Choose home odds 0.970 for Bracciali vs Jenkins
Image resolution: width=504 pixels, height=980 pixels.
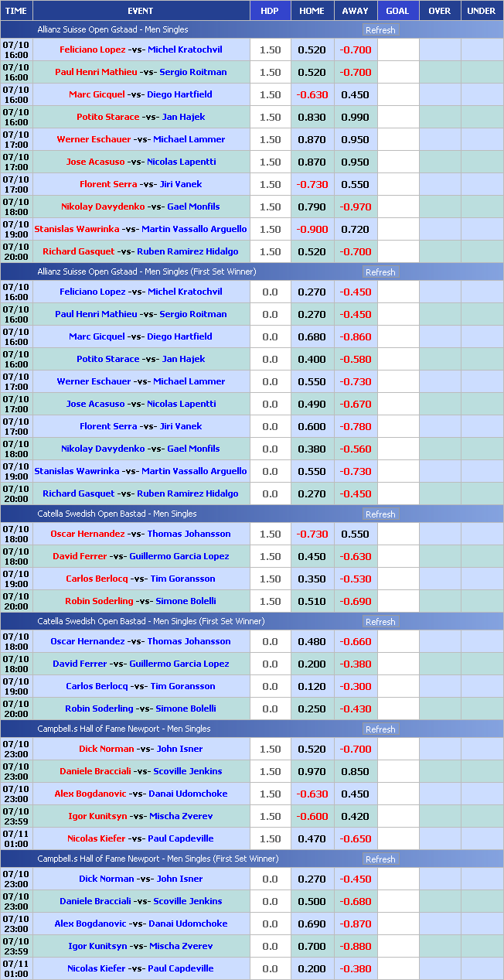312,772
